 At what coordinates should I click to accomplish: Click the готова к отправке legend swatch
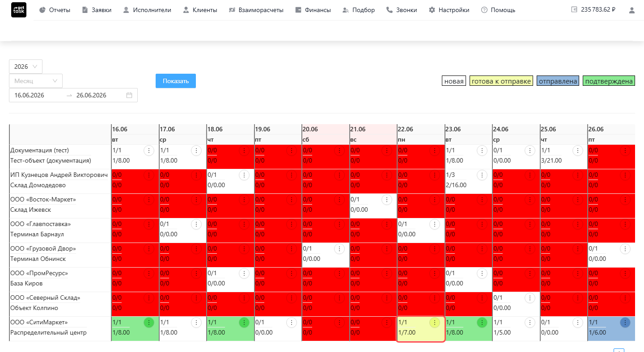tap(501, 81)
